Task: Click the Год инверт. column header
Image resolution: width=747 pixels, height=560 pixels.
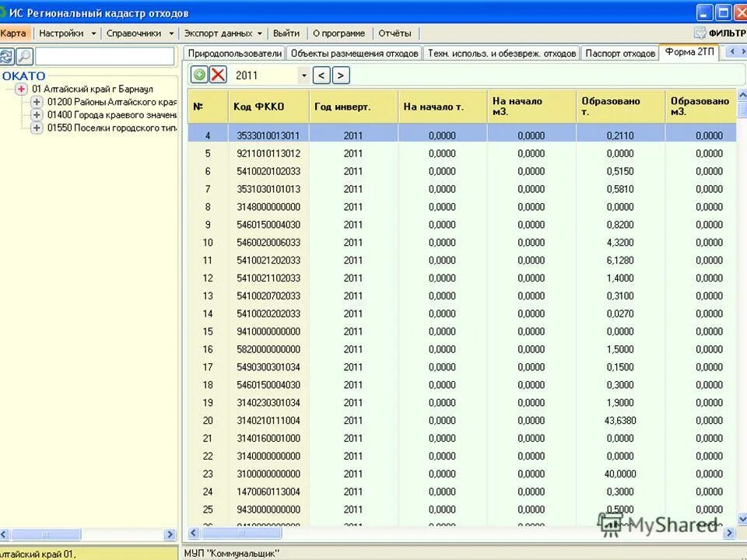Action: 353,107
